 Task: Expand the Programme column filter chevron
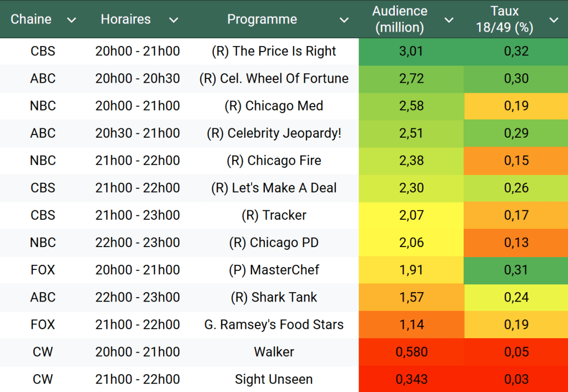coord(344,20)
